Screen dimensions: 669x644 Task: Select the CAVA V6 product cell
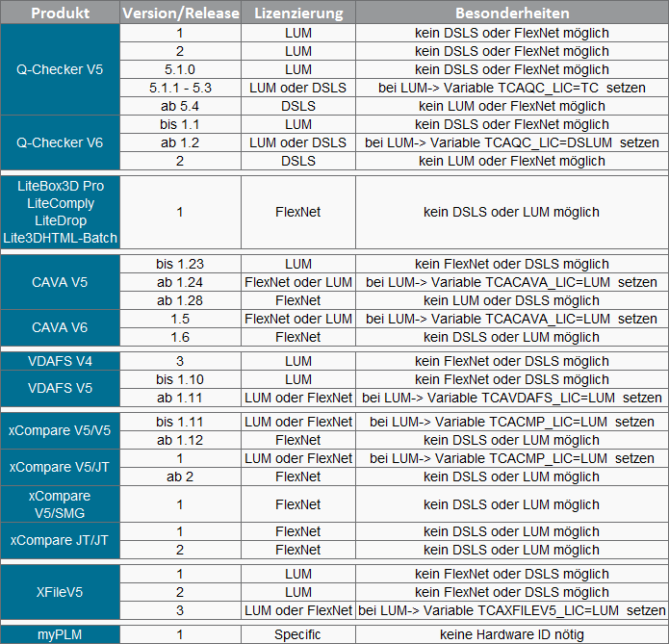coord(60,327)
